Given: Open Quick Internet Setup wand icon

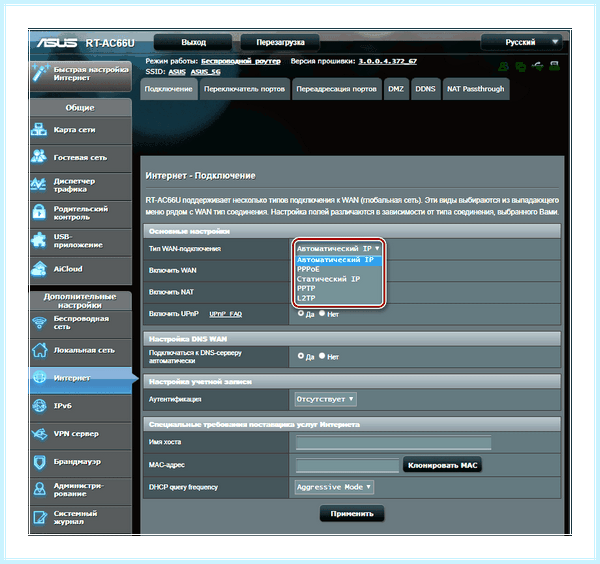Looking at the screenshot, I should pyautogui.click(x=40, y=73).
